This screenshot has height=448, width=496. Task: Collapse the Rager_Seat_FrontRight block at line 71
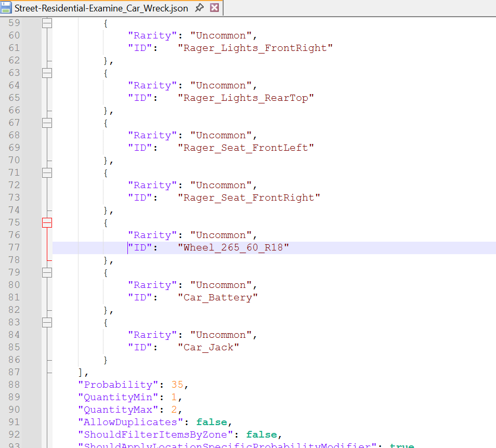47,173
